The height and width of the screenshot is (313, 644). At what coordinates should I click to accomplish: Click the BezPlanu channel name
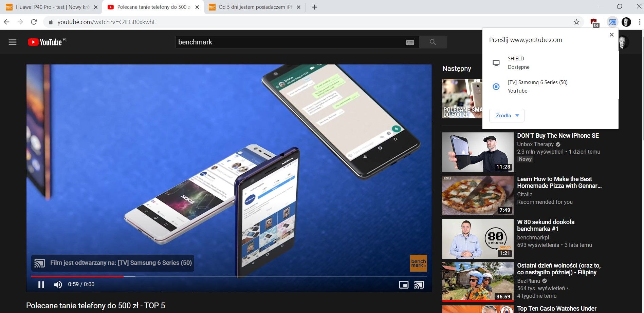529,281
